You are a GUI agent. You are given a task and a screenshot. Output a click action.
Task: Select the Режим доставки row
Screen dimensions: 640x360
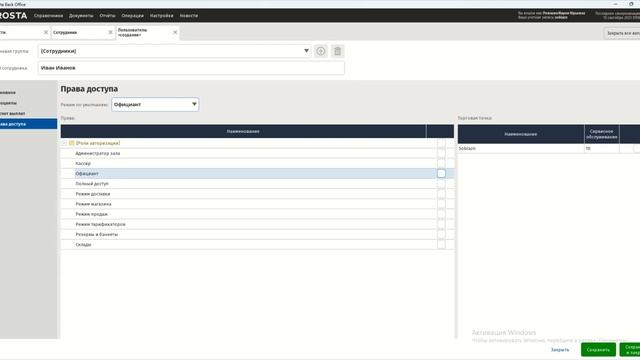tap(257, 194)
